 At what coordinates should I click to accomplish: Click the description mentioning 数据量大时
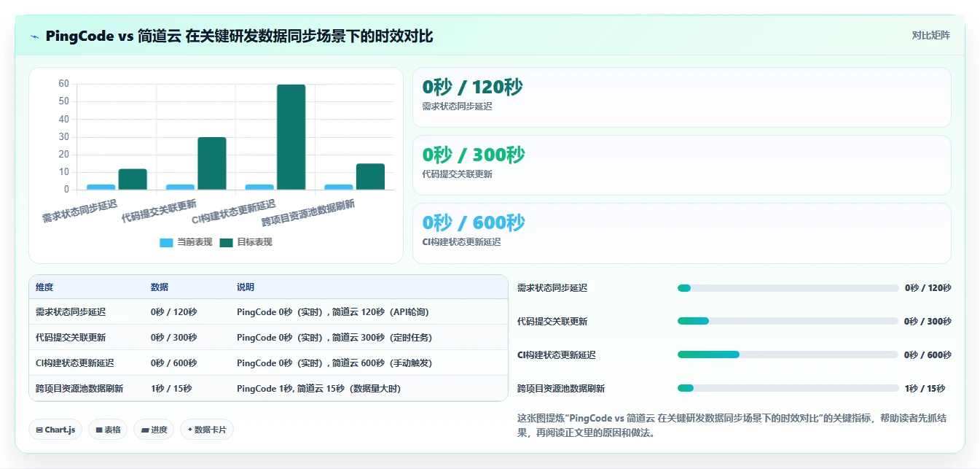click(x=319, y=388)
